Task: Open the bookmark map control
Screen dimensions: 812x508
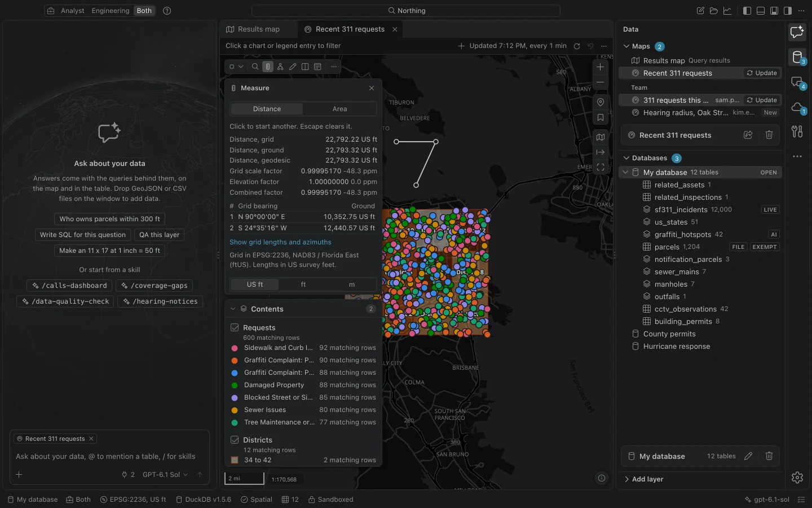Action: point(601,118)
